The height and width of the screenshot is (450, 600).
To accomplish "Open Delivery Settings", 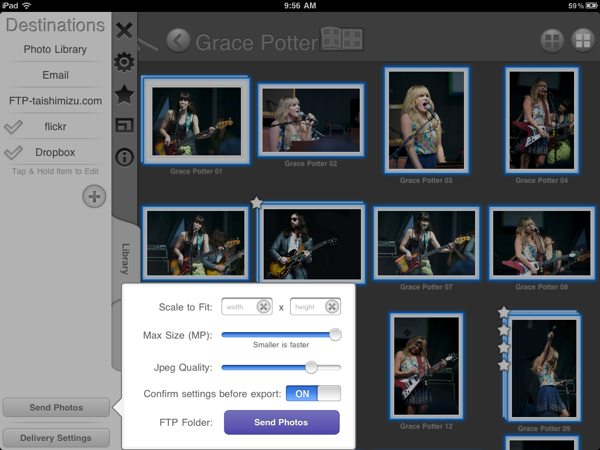I will 56,437.
